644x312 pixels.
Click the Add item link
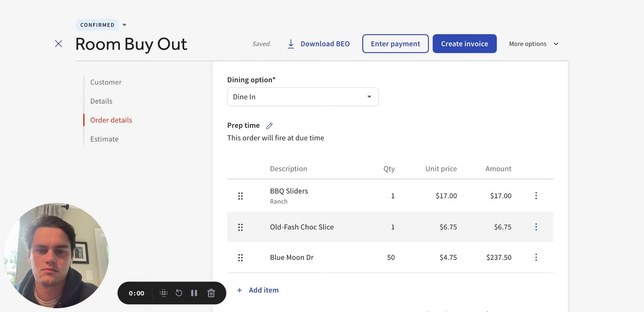pyautogui.click(x=258, y=290)
